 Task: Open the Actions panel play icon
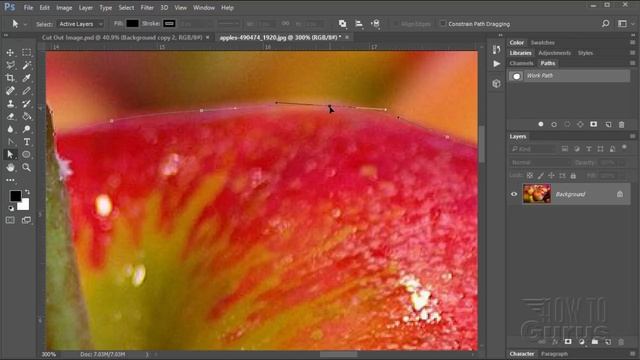tap(496, 64)
